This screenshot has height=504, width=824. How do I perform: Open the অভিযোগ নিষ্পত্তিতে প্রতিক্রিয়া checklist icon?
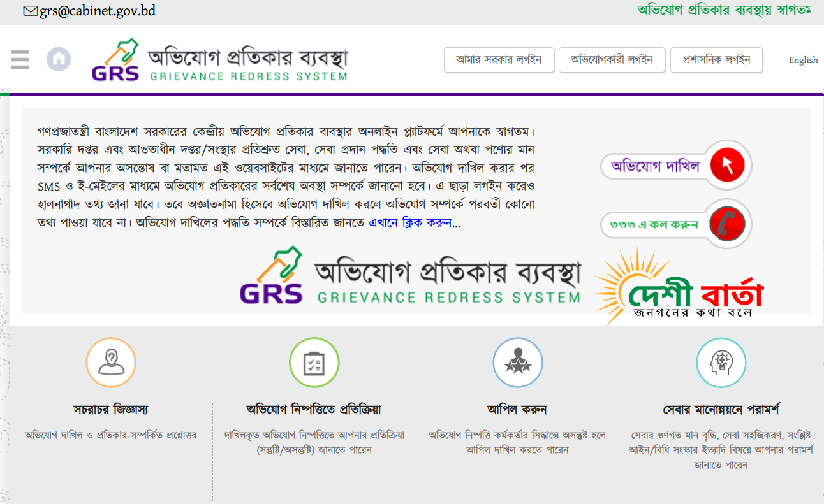(x=314, y=363)
